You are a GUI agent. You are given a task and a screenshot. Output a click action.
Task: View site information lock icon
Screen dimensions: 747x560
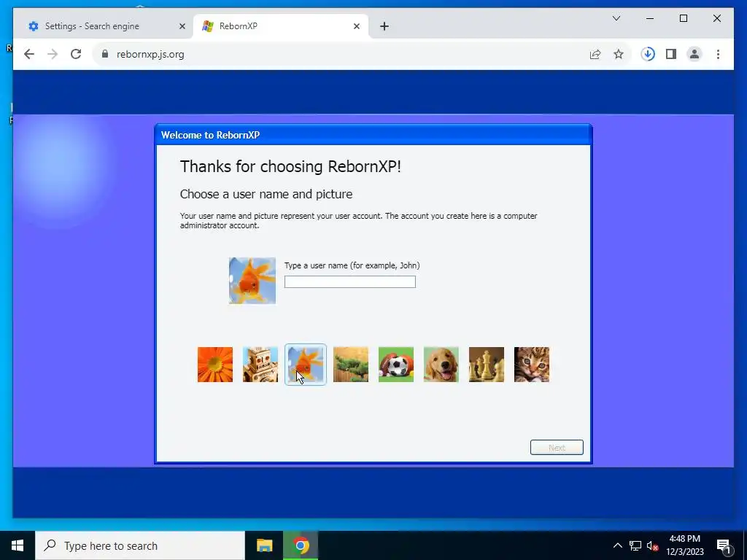click(105, 54)
